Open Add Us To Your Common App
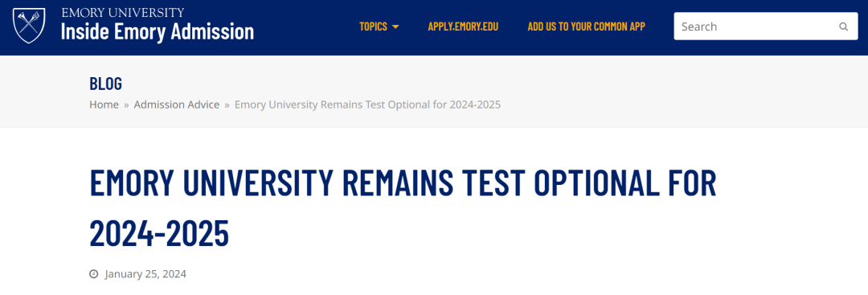Viewport: 868px width, 295px height. (586, 27)
